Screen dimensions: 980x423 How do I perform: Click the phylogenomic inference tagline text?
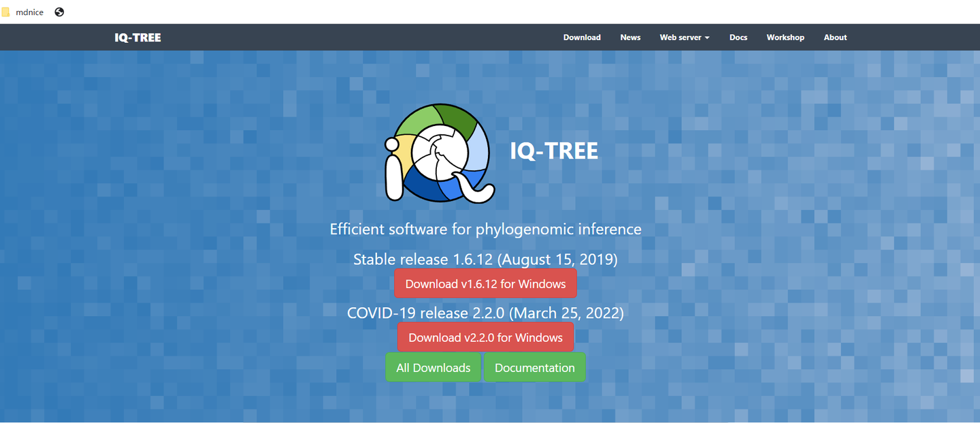tap(485, 229)
